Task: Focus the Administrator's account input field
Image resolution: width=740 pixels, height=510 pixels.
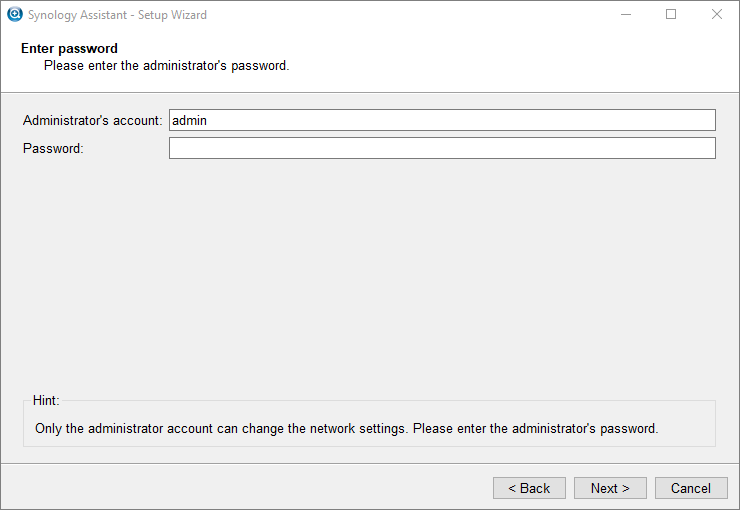Action: click(442, 120)
